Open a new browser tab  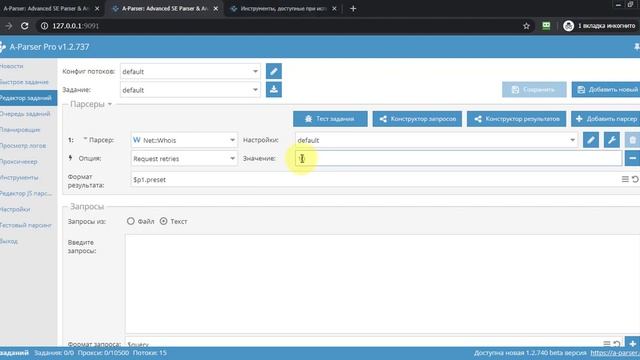[x=353, y=9]
